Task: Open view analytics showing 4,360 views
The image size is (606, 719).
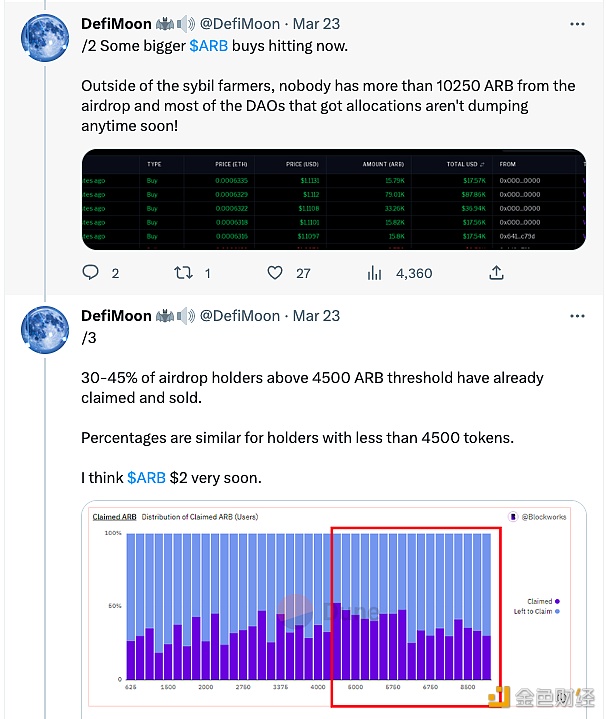Action: pos(376,272)
